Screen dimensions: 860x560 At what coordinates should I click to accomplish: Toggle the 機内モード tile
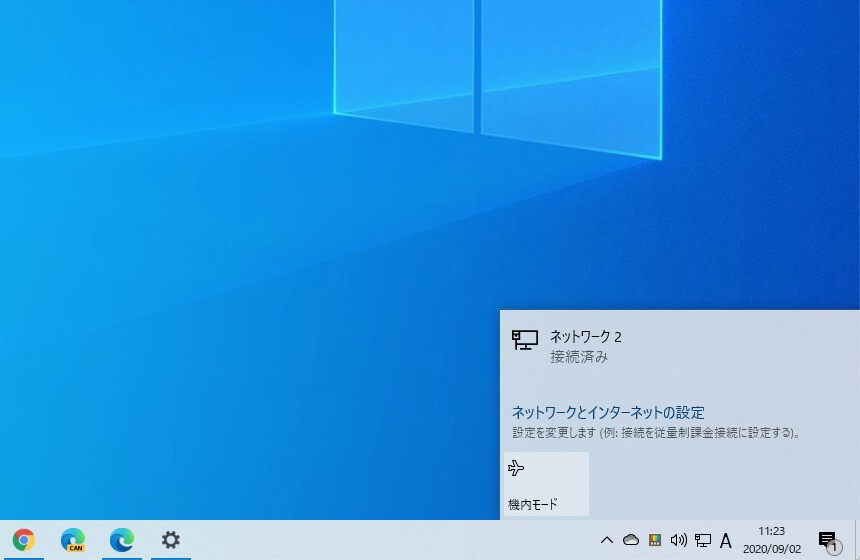click(545, 484)
